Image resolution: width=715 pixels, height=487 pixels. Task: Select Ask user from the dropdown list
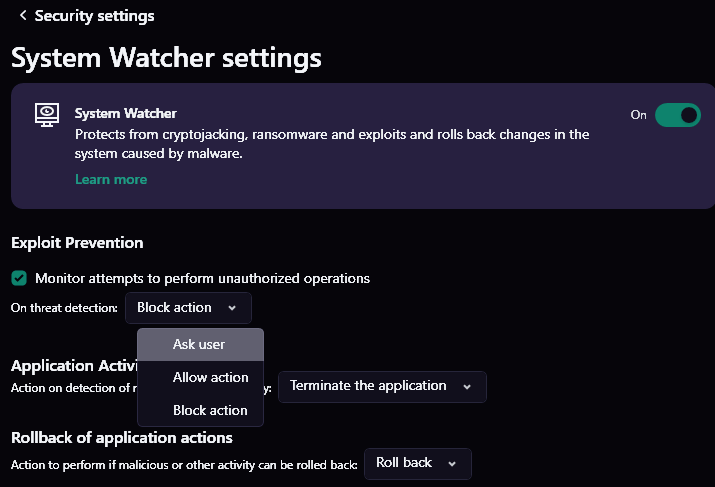point(199,344)
